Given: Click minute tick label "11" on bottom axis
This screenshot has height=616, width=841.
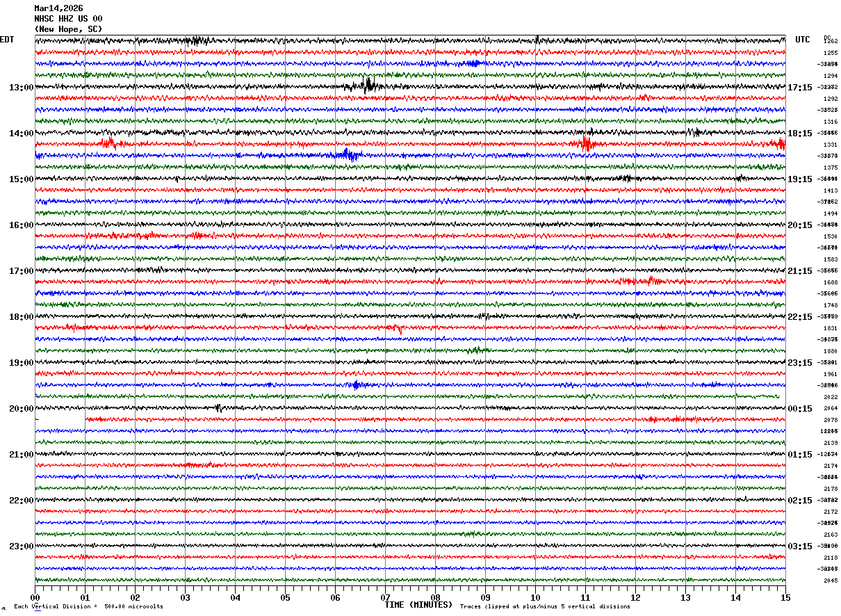Looking at the screenshot, I should click(x=585, y=597).
